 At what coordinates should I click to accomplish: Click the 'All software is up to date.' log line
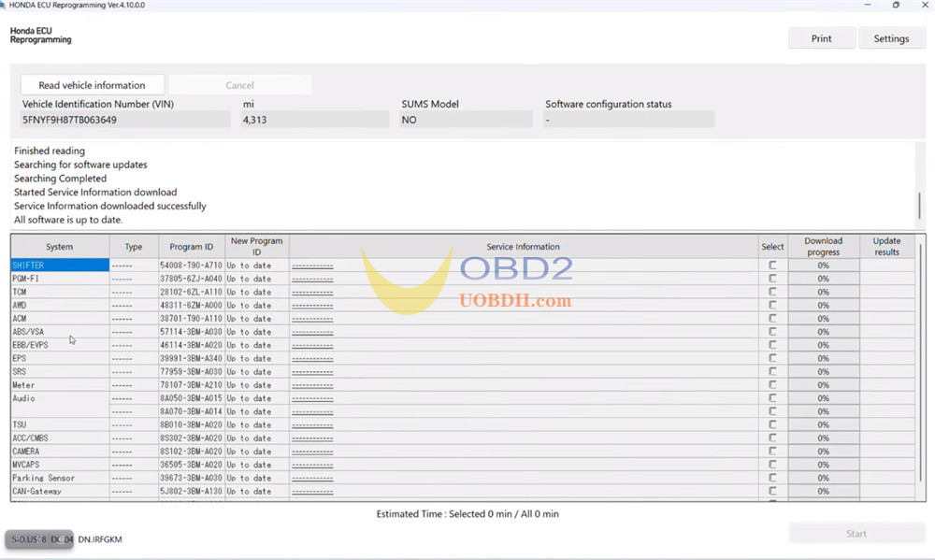(x=68, y=220)
